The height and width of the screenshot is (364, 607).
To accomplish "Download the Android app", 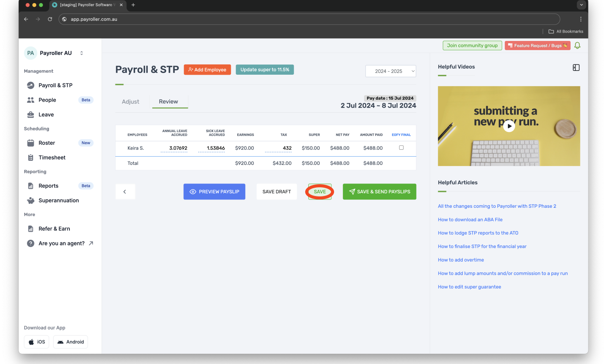I will coord(71,342).
